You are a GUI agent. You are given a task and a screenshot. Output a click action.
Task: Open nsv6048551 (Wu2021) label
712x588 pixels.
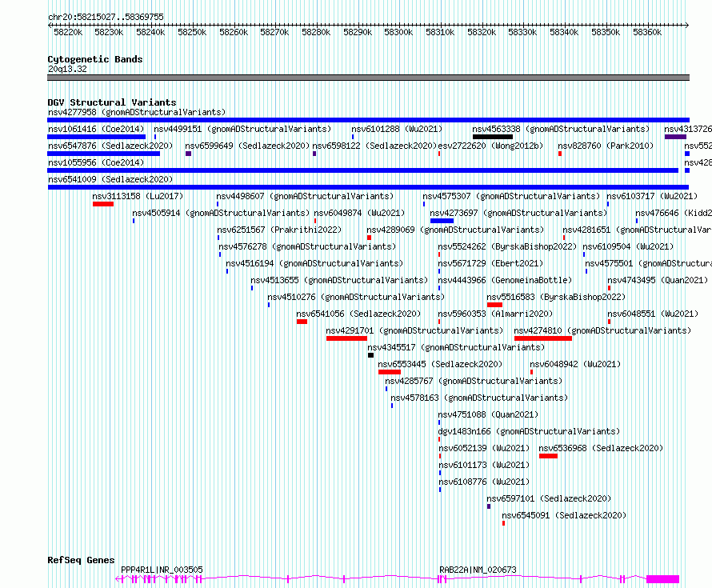pos(653,314)
